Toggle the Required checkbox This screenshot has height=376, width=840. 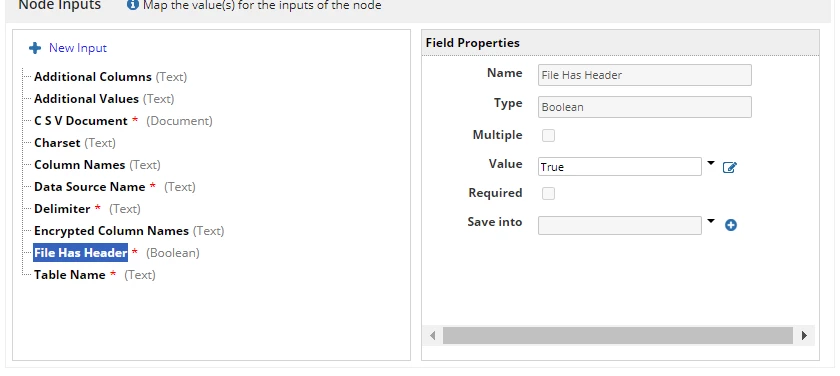pyautogui.click(x=548, y=193)
